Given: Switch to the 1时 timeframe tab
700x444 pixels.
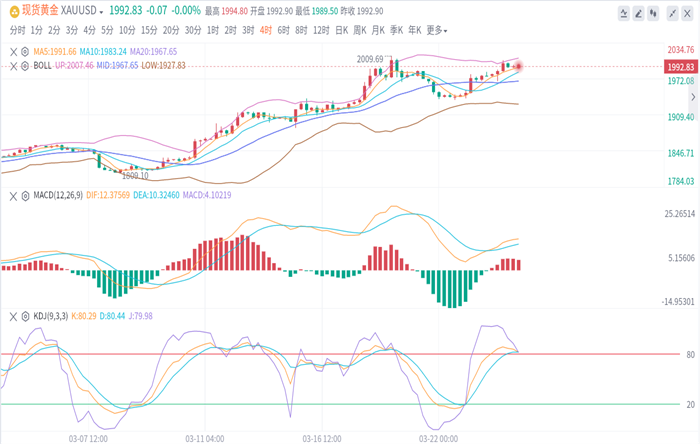Looking at the screenshot, I should [x=213, y=30].
